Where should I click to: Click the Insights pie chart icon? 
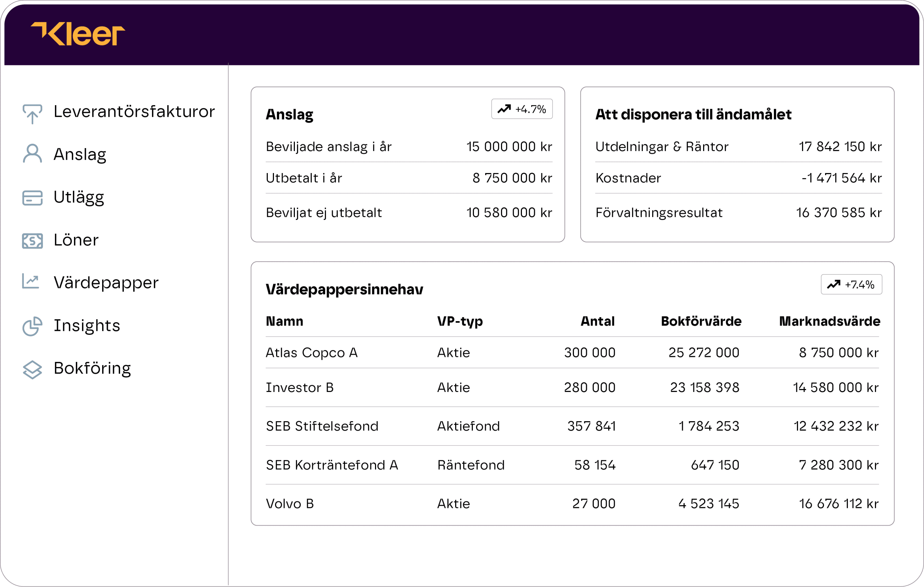[32, 326]
